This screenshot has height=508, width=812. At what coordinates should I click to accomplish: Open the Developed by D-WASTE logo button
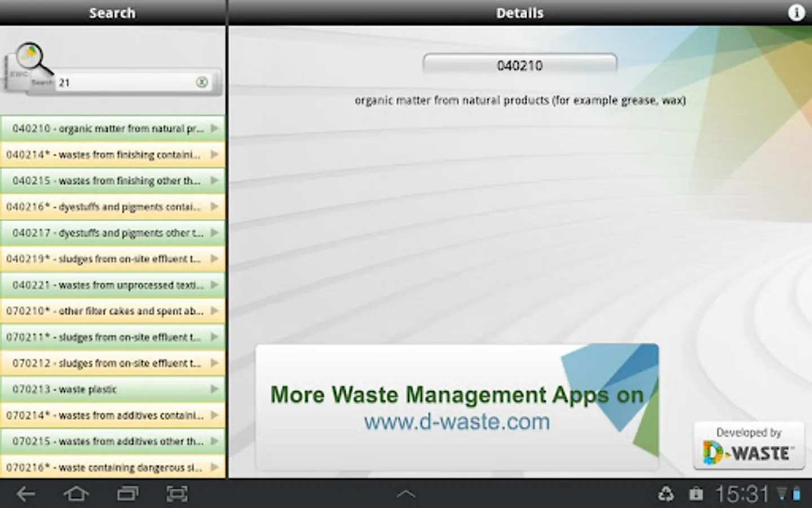pos(748,445)
